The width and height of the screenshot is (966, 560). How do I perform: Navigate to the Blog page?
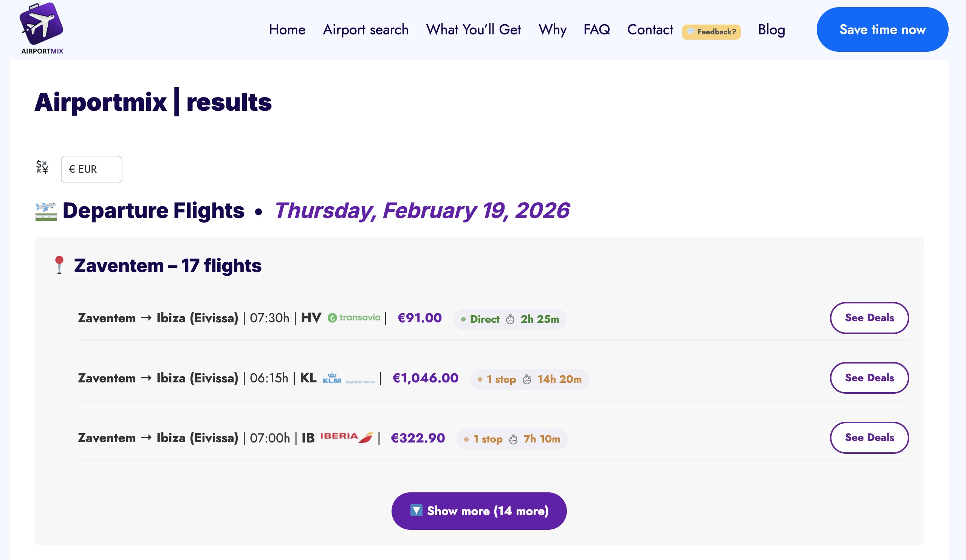(771, 29)
